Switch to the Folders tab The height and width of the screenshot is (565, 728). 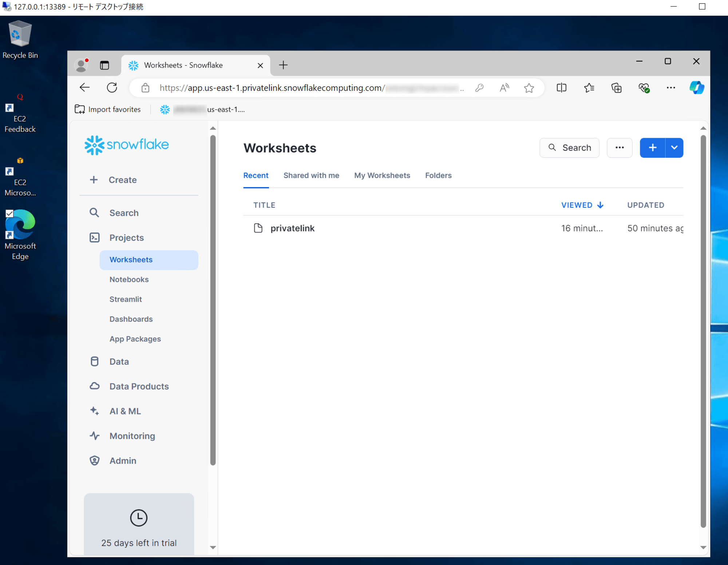[438, 175]
